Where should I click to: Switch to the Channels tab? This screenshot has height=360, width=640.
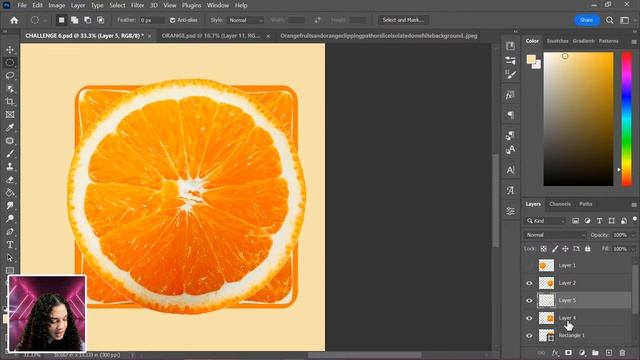pos(560,204)
